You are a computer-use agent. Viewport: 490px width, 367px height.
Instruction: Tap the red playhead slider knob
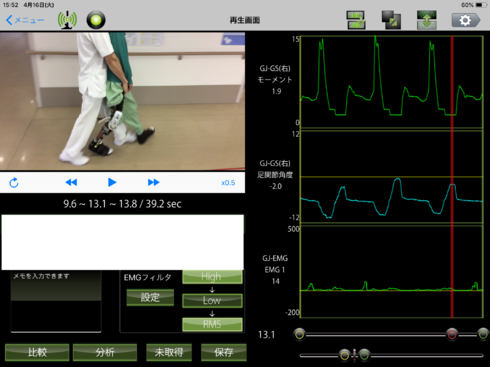coord(452,334)
